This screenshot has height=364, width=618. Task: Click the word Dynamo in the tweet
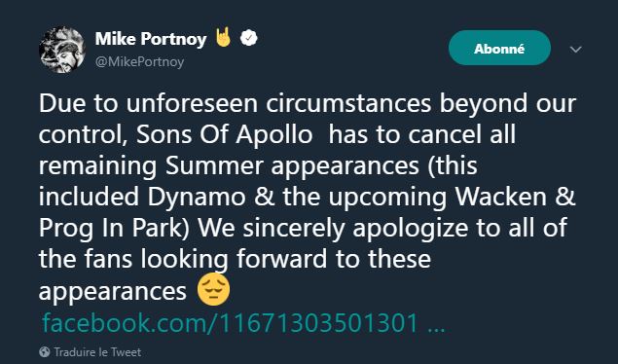197,199
